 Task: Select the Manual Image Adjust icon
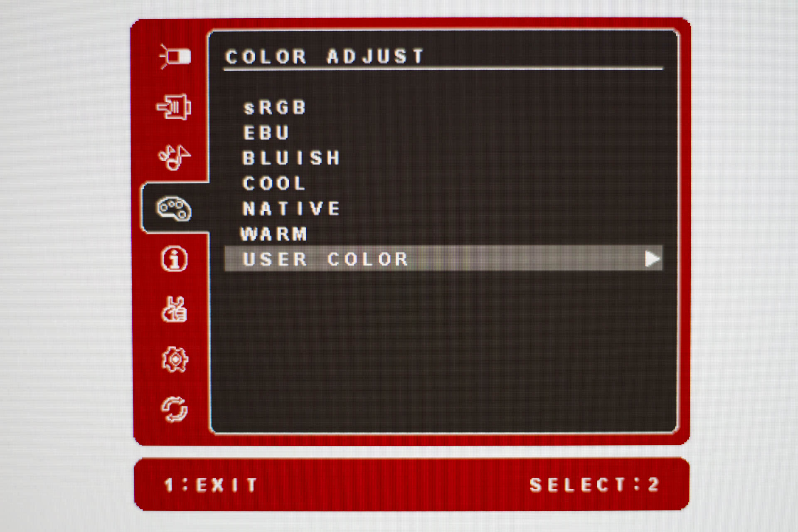(x=174, y=309)
